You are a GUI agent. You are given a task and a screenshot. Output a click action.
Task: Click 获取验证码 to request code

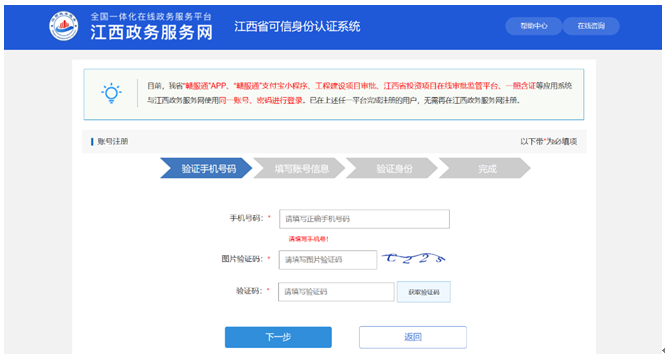(x=424, y=292)
